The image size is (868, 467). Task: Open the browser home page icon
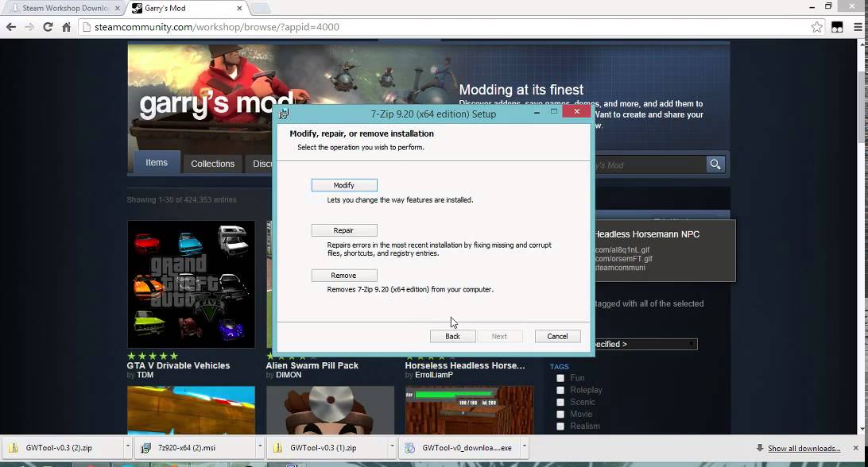(67, 27)
